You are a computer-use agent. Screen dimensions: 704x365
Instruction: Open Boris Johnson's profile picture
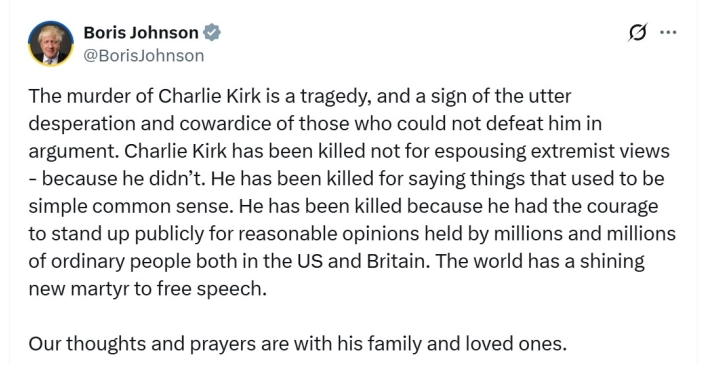coord(51,44)
